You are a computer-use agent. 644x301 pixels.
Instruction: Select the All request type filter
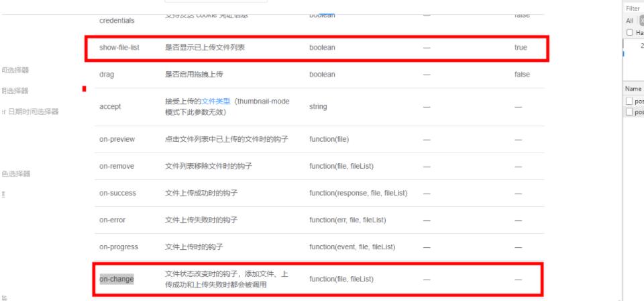pyautogui.click(x=629, y=21)
